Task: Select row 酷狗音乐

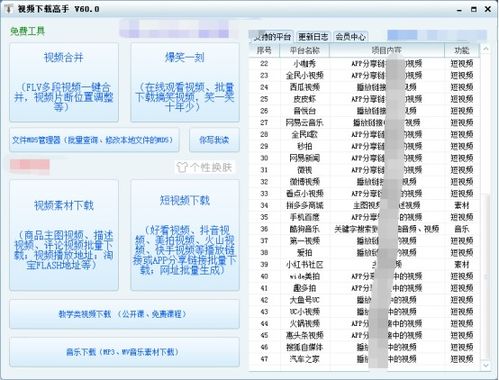Action: (x=364, y=229)
